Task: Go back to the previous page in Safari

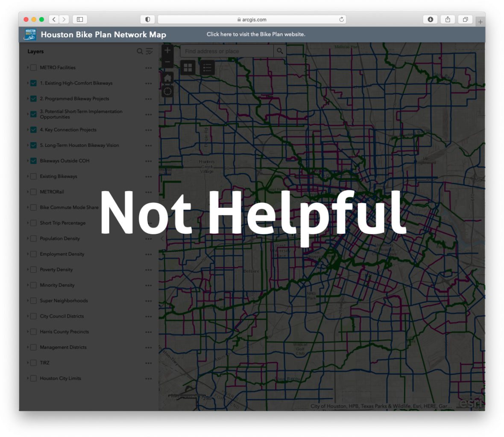Action: 54,20
